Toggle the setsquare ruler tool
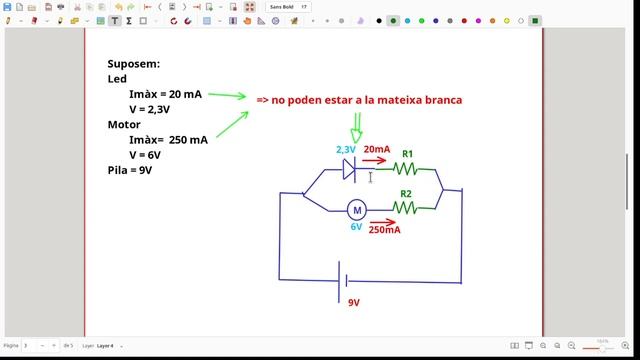 (x=261, y=21)
